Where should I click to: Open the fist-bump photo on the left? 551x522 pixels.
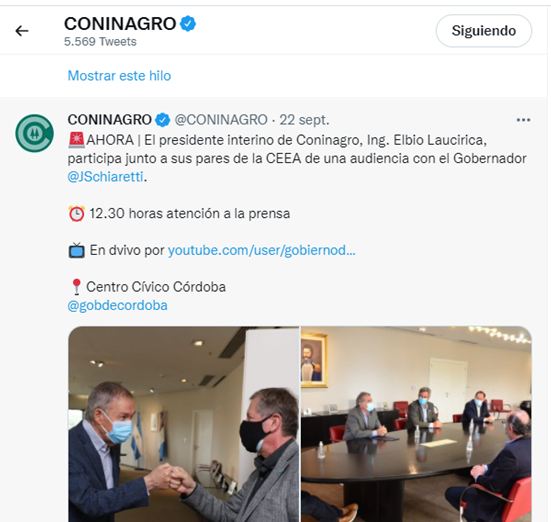pos(183,424)
